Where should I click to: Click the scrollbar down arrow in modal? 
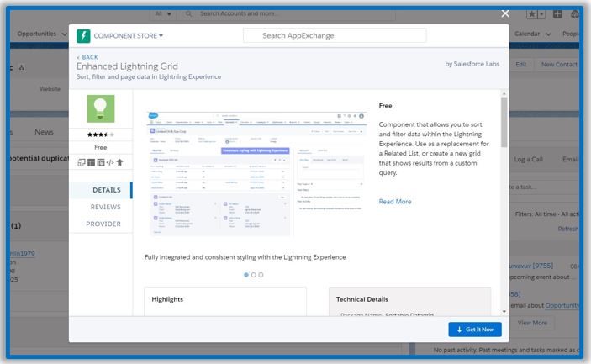(x=504, y=312)
